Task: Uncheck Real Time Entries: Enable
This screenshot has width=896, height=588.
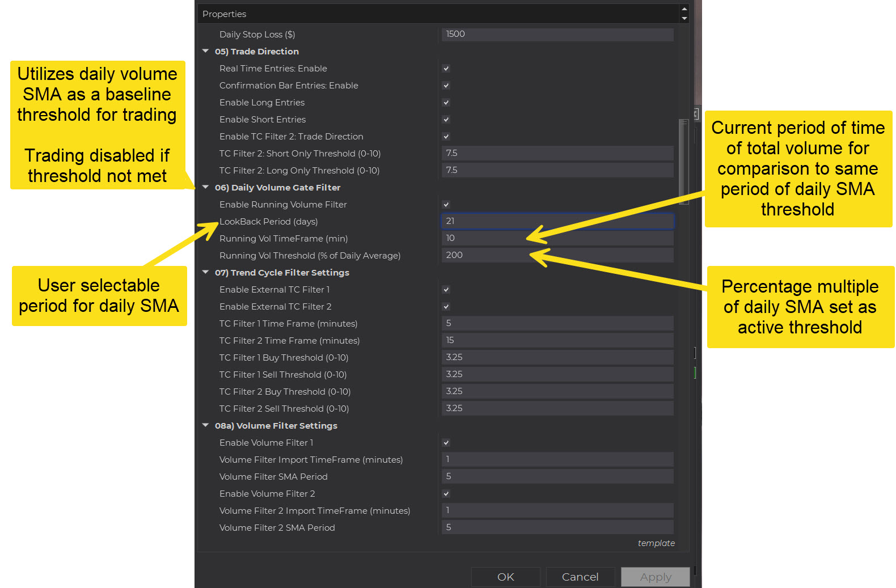Action: [446, 69]
